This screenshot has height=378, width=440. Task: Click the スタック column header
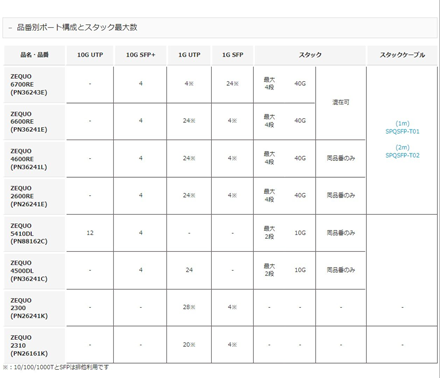[x=310, y=55]
